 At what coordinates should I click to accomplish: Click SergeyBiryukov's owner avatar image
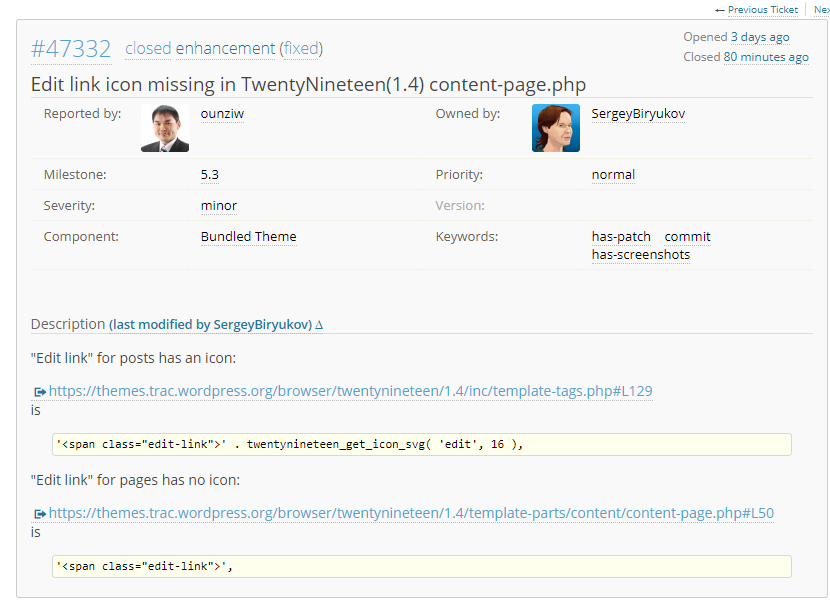click(556, 128)
